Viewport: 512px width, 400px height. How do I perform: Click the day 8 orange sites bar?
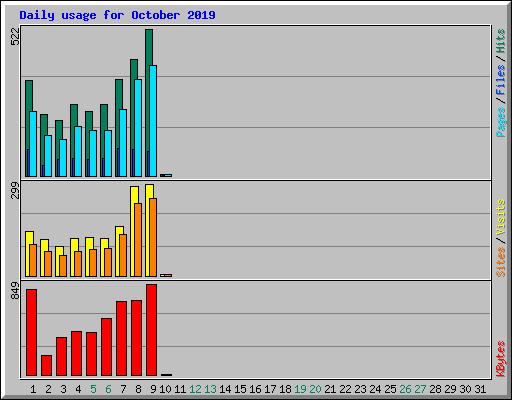click(x=138, y=240)
